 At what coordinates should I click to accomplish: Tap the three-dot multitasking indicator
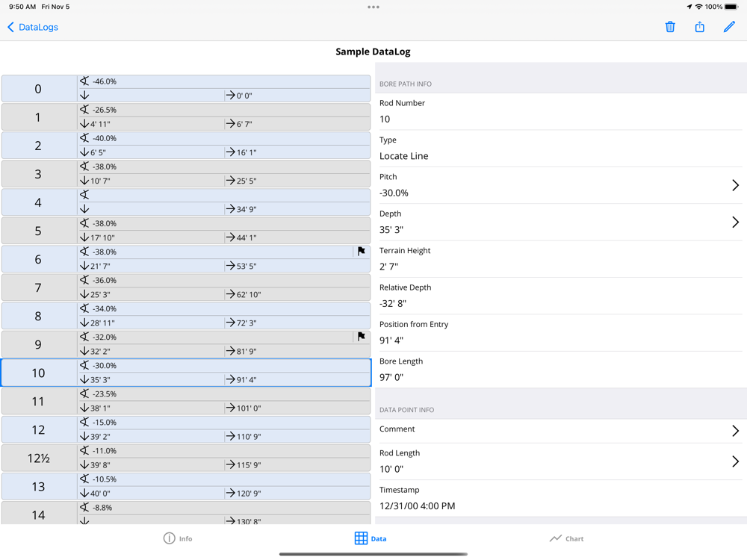pos(373,7)
